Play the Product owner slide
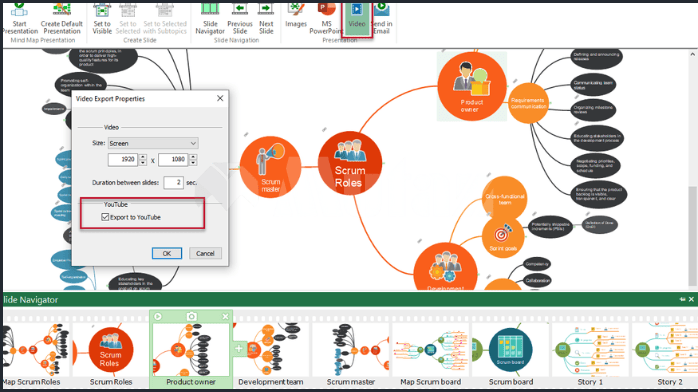698x392 pixels. (158, 316)
